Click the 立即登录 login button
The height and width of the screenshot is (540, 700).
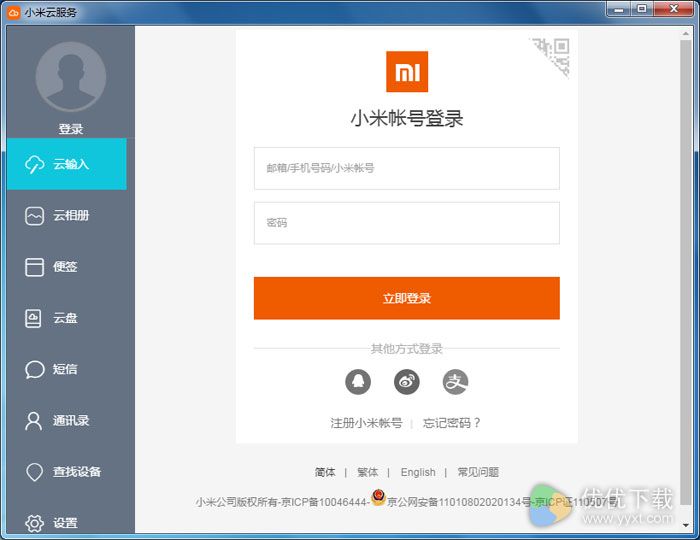point(407,298)
